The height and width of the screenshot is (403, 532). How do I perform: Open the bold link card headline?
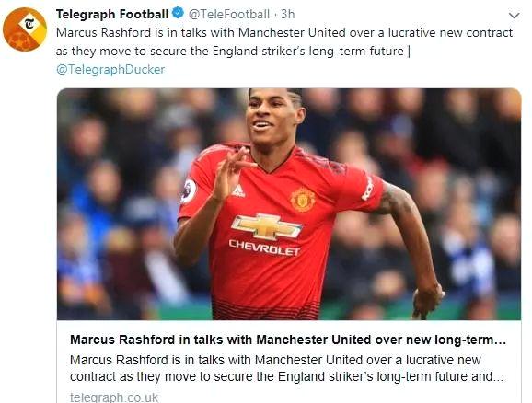(x=288, y=340)
